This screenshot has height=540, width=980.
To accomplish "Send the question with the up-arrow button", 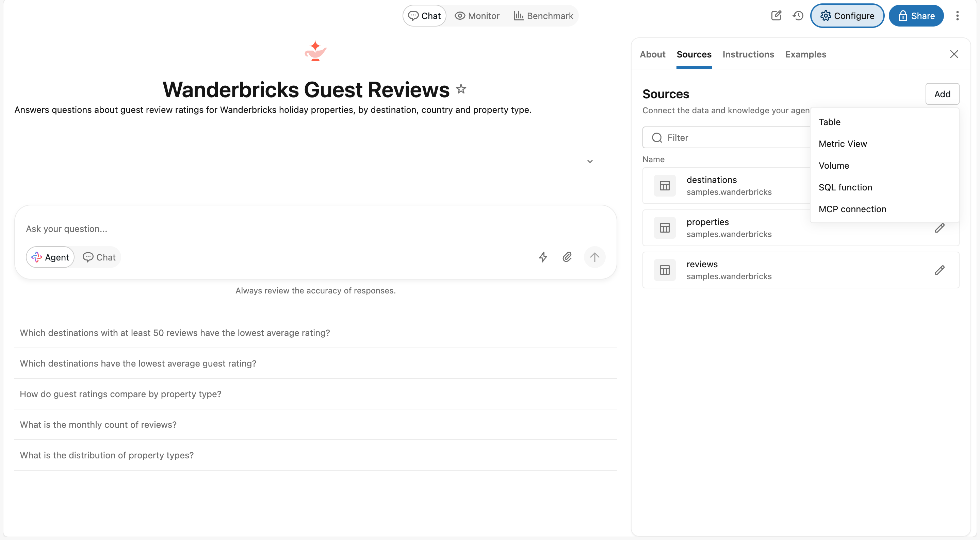I will [x=594, y=257].
